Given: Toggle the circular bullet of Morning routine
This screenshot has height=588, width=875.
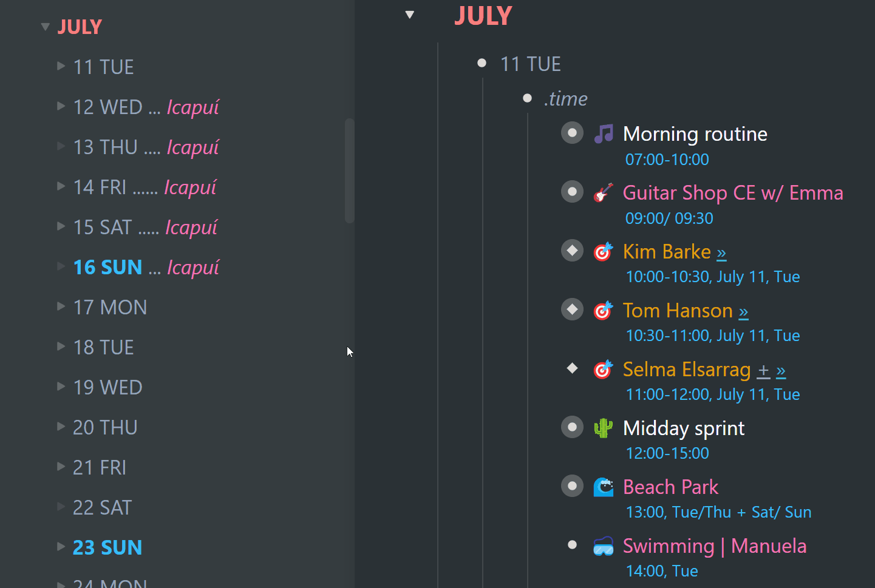Looking at the screenshot, I should coord(572,133).
